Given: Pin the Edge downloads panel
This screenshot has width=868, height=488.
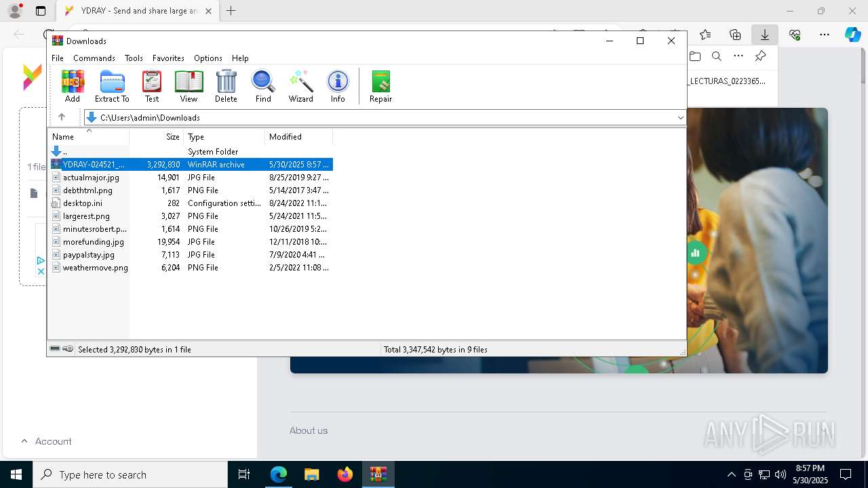Looking at the screenshot, I should 760,56.
